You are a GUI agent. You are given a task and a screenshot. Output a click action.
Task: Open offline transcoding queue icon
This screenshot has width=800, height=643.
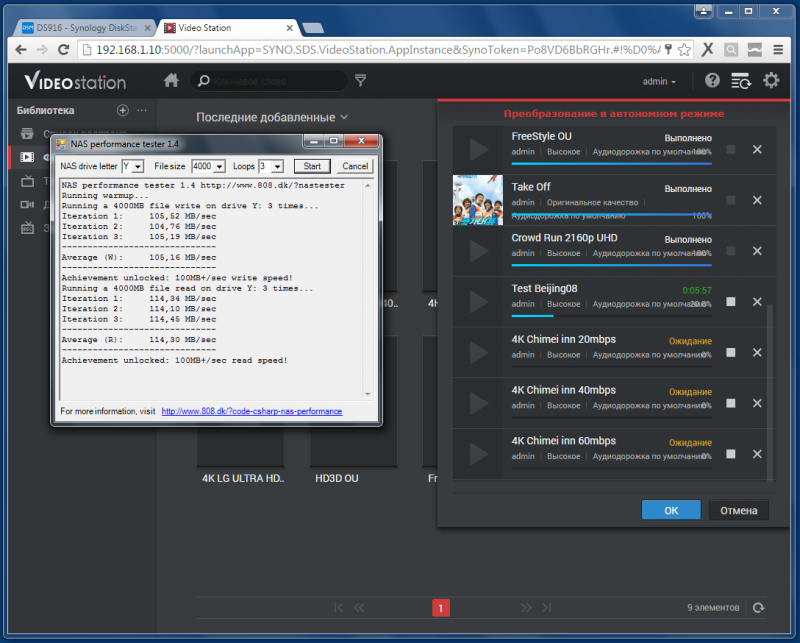tap(740, 81)
